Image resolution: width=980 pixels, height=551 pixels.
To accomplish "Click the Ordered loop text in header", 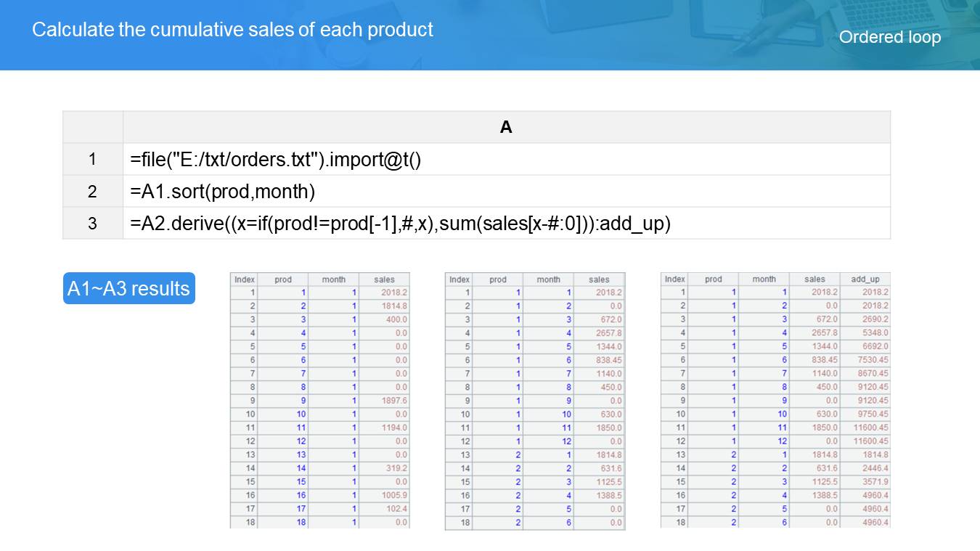I will 889,37.
